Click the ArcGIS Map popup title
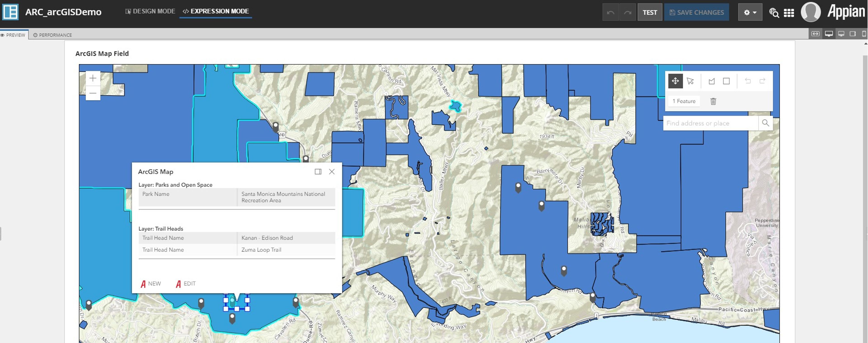868x343 pixels. [156, 172]
